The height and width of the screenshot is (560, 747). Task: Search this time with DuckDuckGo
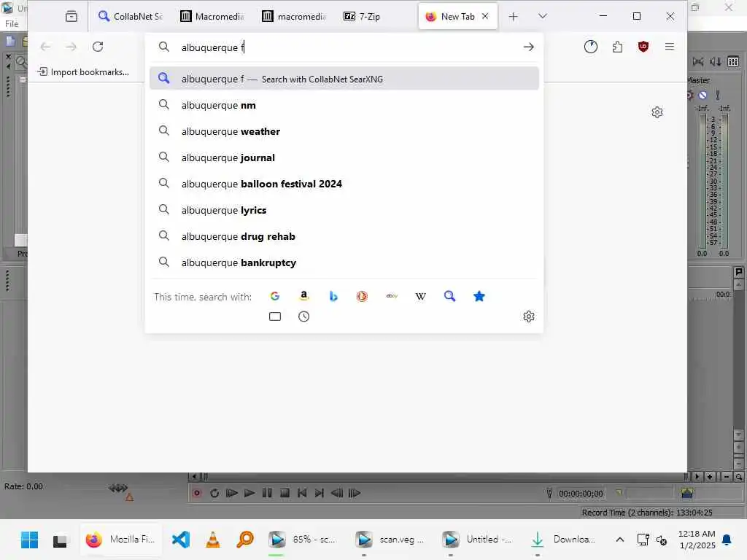[362, 296]
